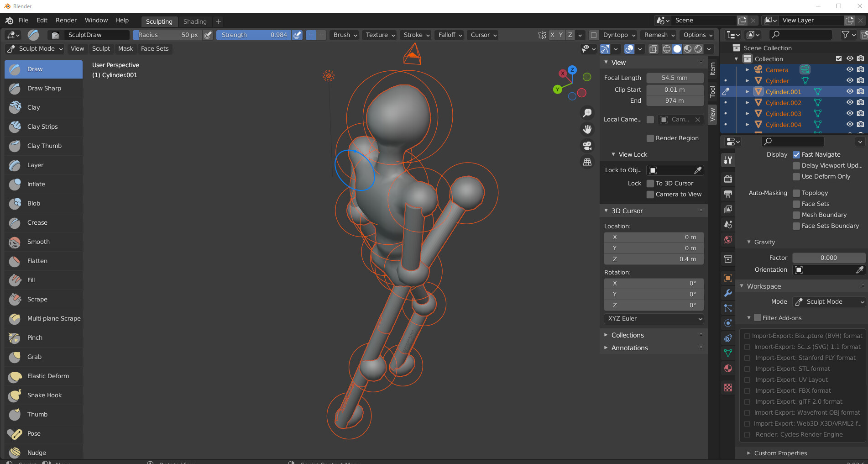Uncheck the Fast Navigate option
This screenshot has width=868, height=464.
[x=796, y=154]
